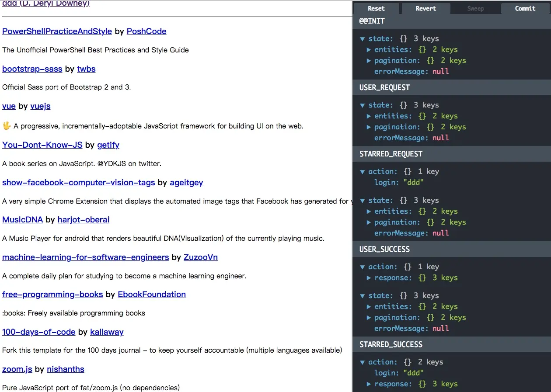Open the vue repo link
Image resolution: width=551 pixels, height=392 pixels.
(9, 106)
